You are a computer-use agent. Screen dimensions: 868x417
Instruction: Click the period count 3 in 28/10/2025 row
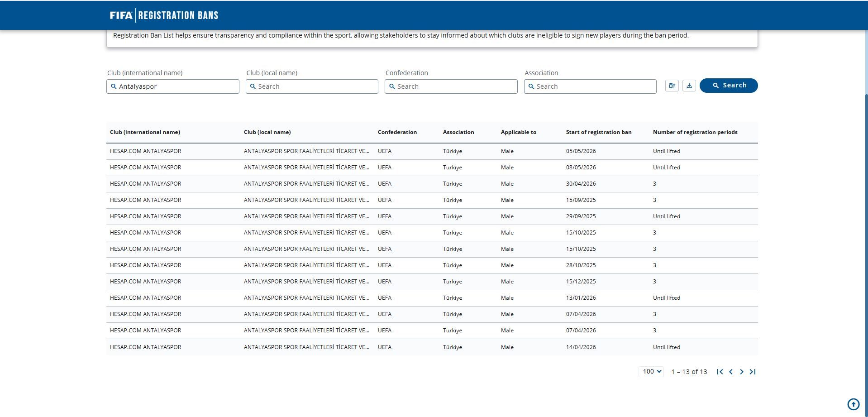[x=654, y=265]
